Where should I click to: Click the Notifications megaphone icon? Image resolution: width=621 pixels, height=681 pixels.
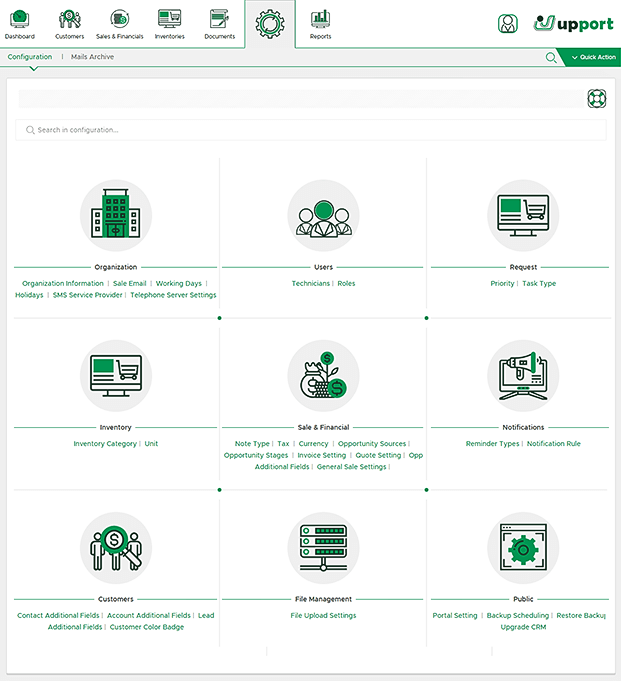click(x=523, y=376)
